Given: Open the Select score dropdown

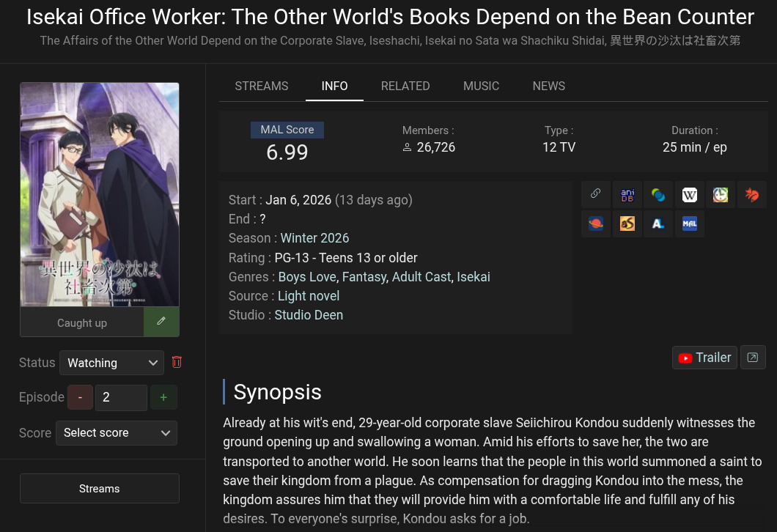Looking at the screenshot, I should tap(117, 433).
